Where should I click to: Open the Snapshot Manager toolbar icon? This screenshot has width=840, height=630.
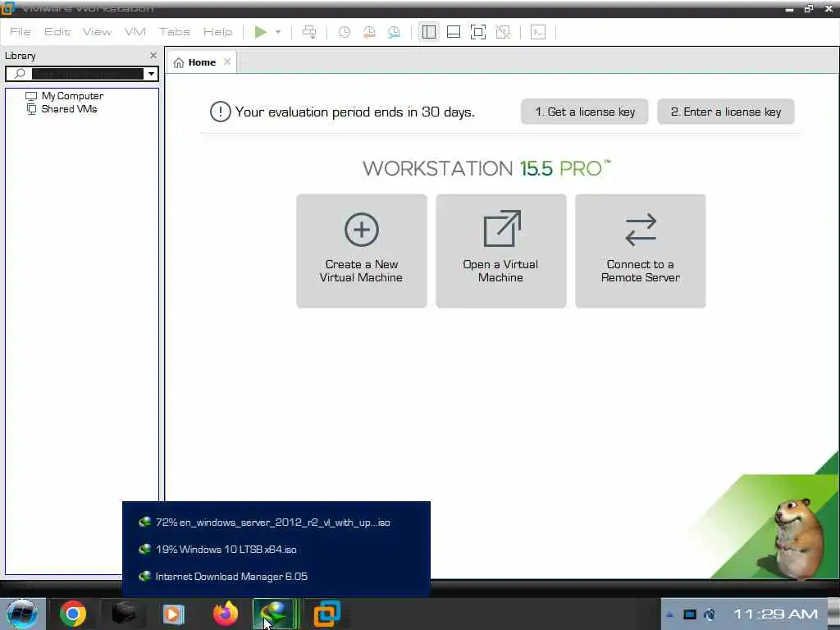[394, 32]
